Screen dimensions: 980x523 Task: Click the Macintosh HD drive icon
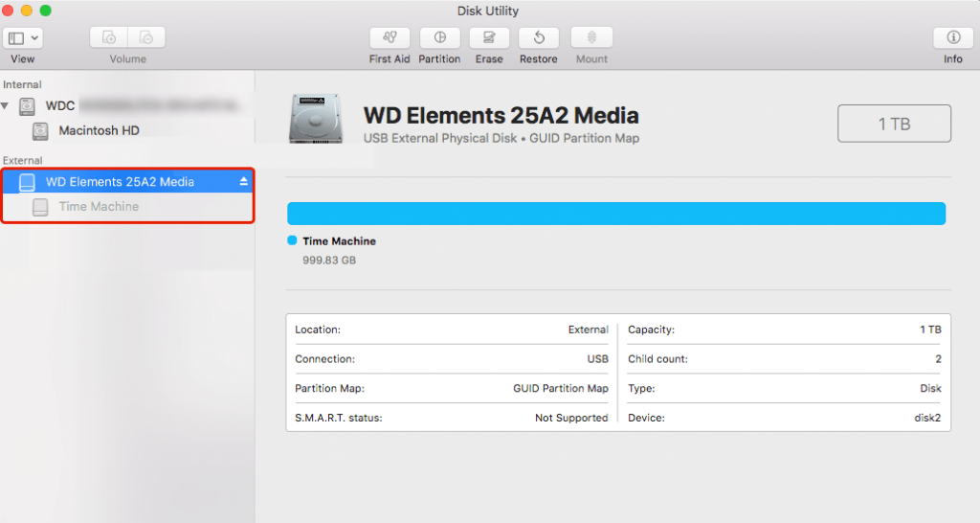point(40,130)
